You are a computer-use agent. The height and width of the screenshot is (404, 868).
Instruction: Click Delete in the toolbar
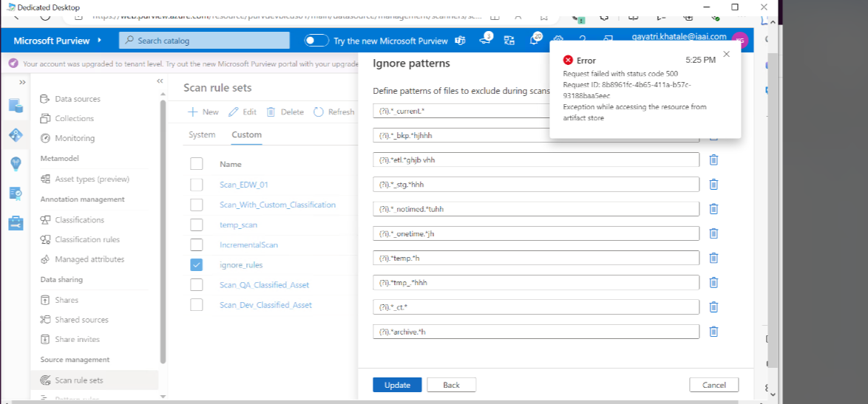[285, 112]
